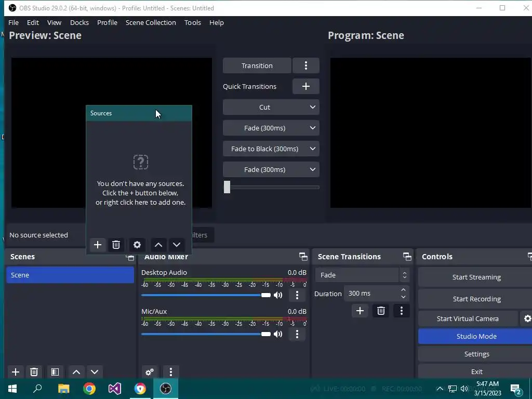
Task: Open Advanced Audio Properties gears in Audio Mixer
Action: click(150, 372)
